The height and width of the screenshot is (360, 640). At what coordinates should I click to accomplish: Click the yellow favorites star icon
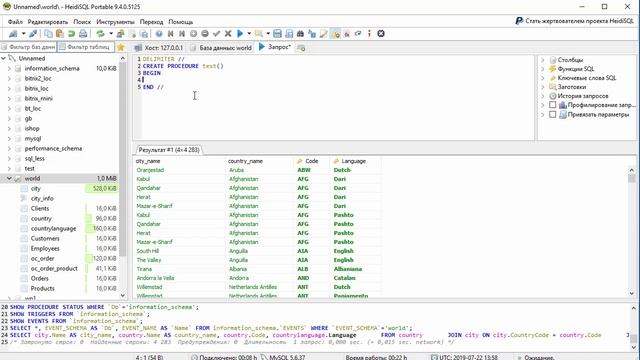pos(120,47)
